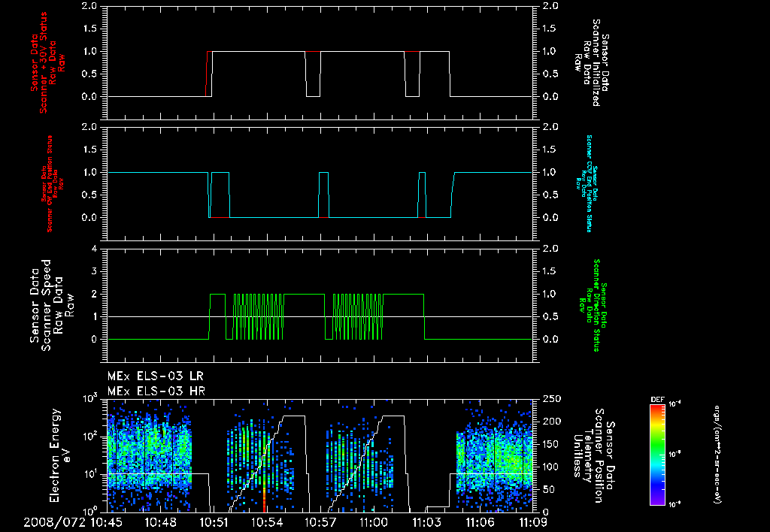Viewport: 770px width, 532px height.
Task: Click the 11:00 time axis label
Action: [374, 522]
